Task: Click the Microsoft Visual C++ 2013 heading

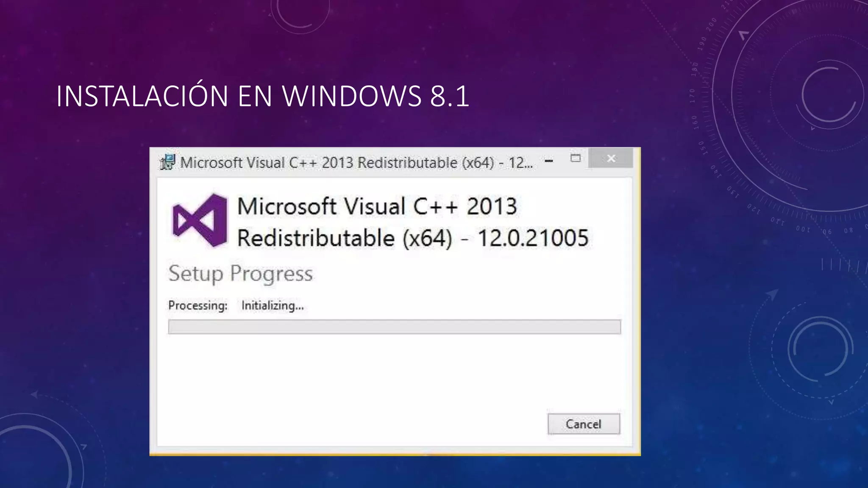Action: 377,207
